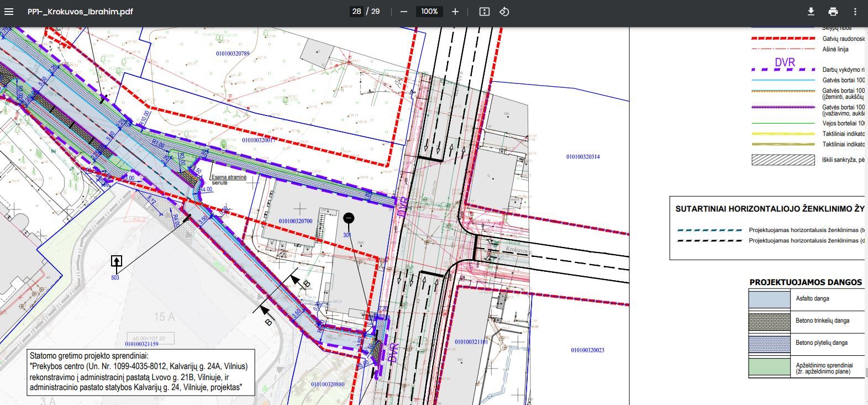Viewport: 868px width, 405px height.
Task: Open the sidebar menu hamburger icon
Action: pyautogui.click(x=9, y=12)
